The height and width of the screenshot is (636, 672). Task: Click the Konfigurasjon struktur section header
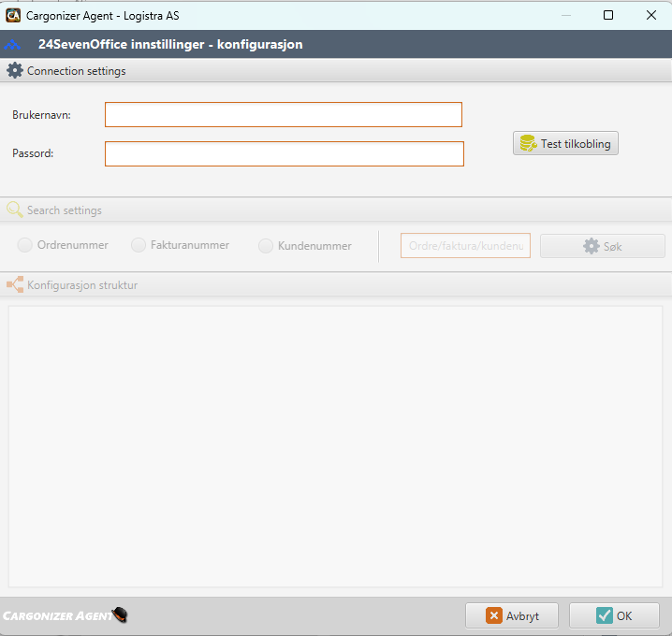click(336, 285)
